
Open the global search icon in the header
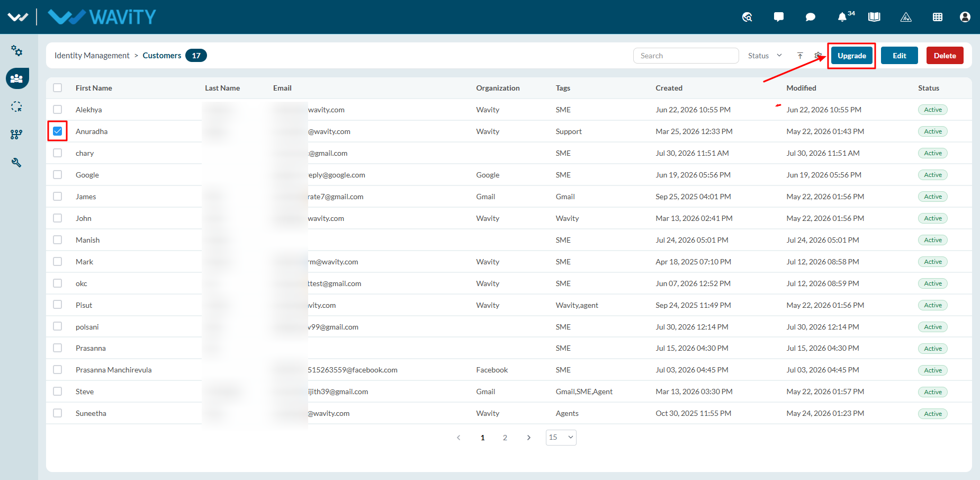tap(747, 17)
